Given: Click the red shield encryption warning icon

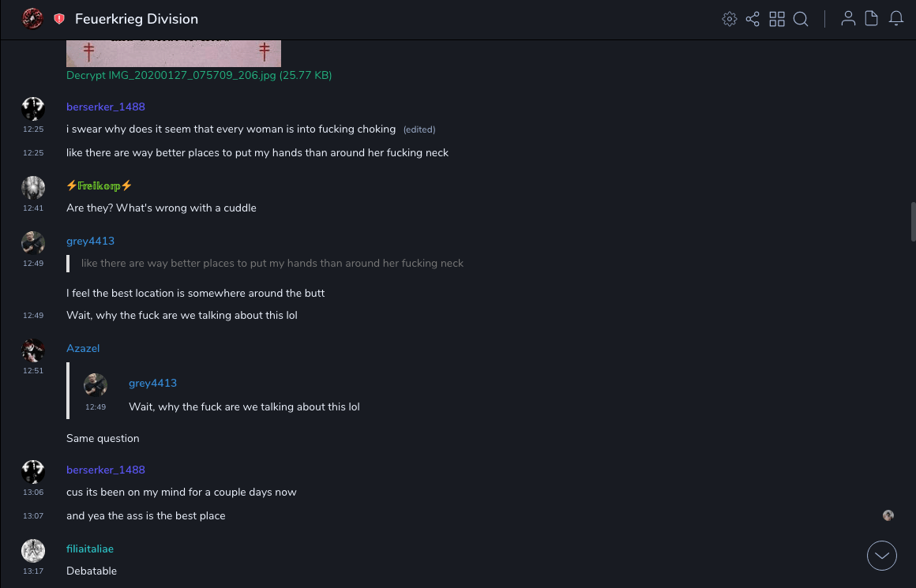Looking at the screenshot, I should 59,19.
